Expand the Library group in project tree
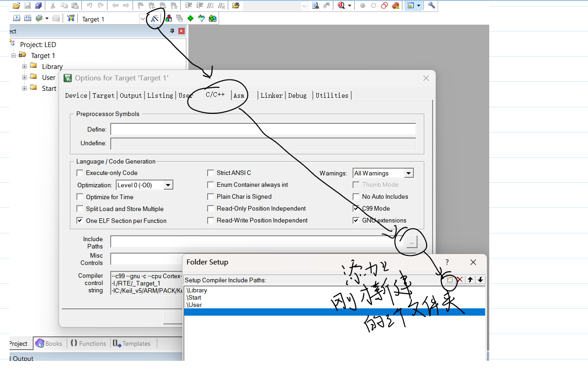The image size is (588, 370). pos(25,66)
